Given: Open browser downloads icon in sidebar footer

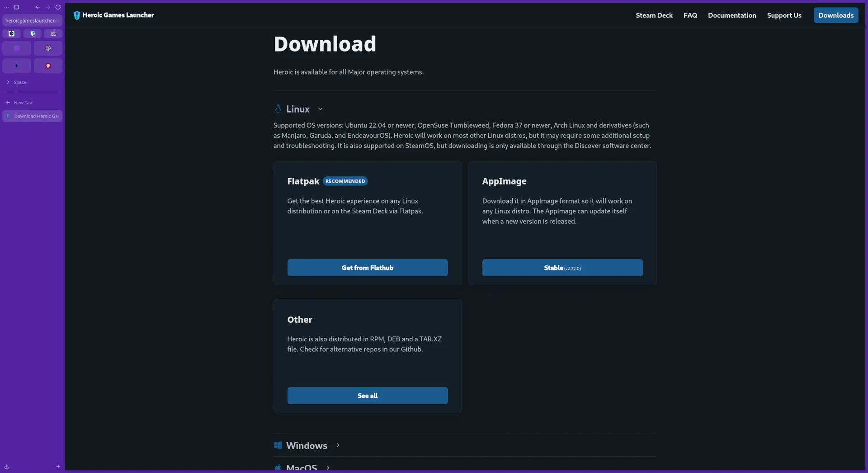Looking at the screenshot, I should 6,466.
